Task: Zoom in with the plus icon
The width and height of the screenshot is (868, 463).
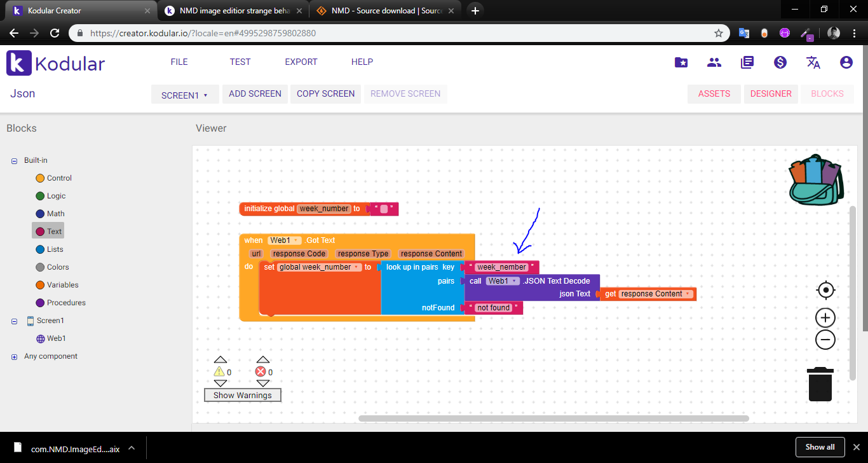Action: pyautogui.click(x=825, y=318)
